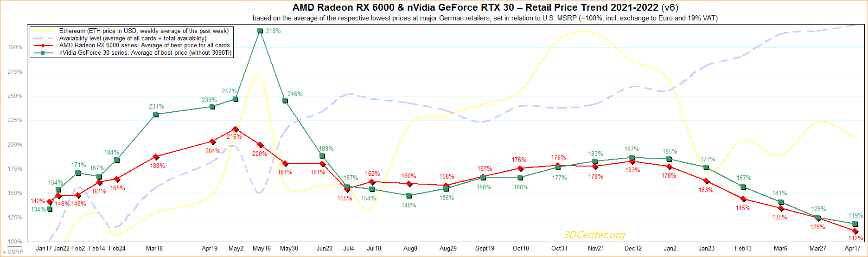Select the green nVidia 231% square marker
This screenshot has height=257, width=868.
[x=156, y=115]
